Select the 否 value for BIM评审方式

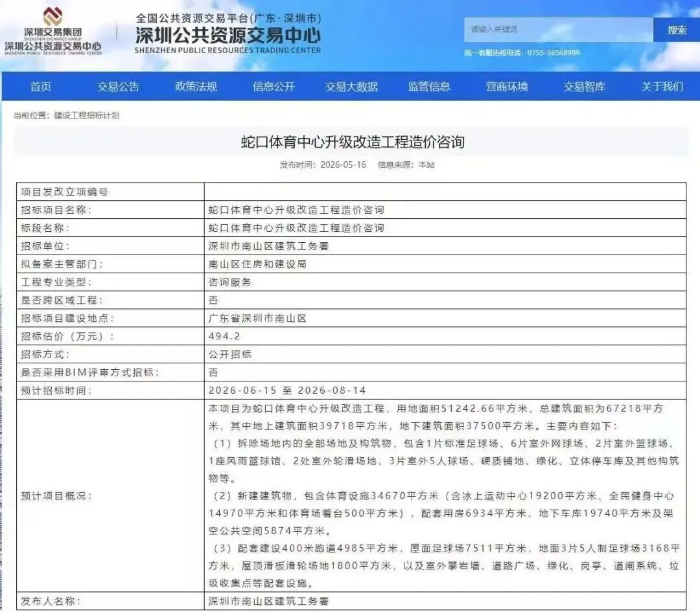coord(213,372)
